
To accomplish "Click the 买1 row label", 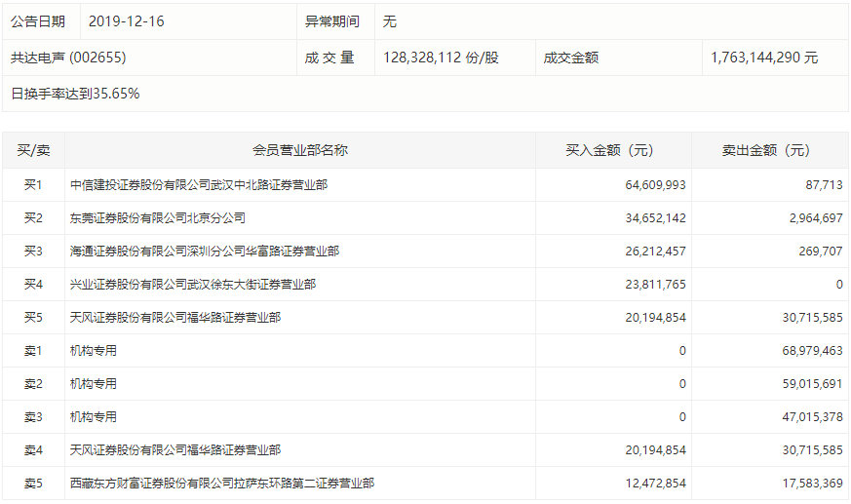I will pos(33,185).
